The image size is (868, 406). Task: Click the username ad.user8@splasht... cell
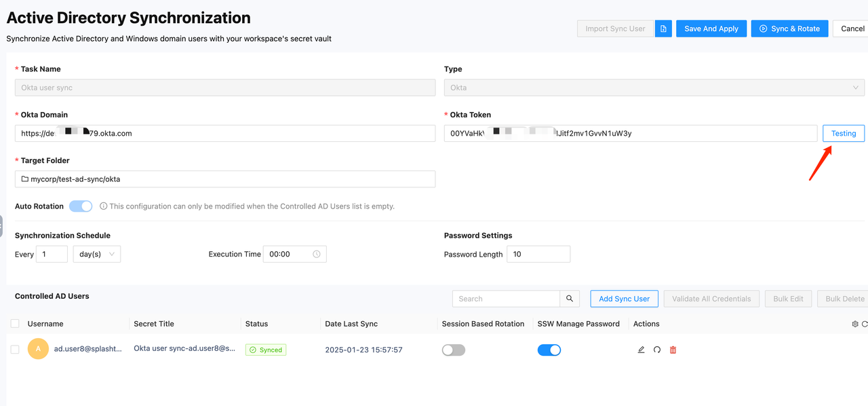[x=88, y=349]
